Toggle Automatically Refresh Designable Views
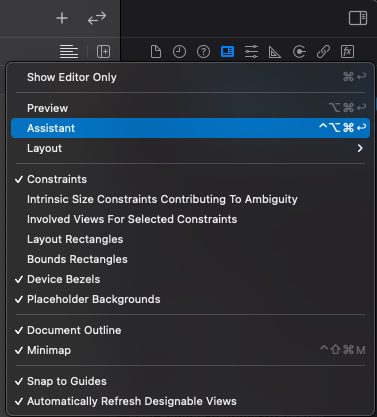This screenshot has width=377, height=417. (190, 401)
